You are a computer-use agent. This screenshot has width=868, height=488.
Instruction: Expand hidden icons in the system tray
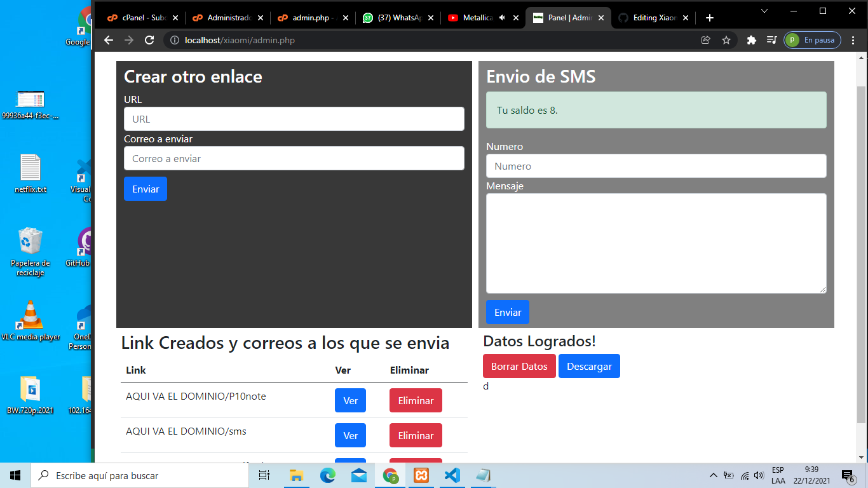point(713,475)
